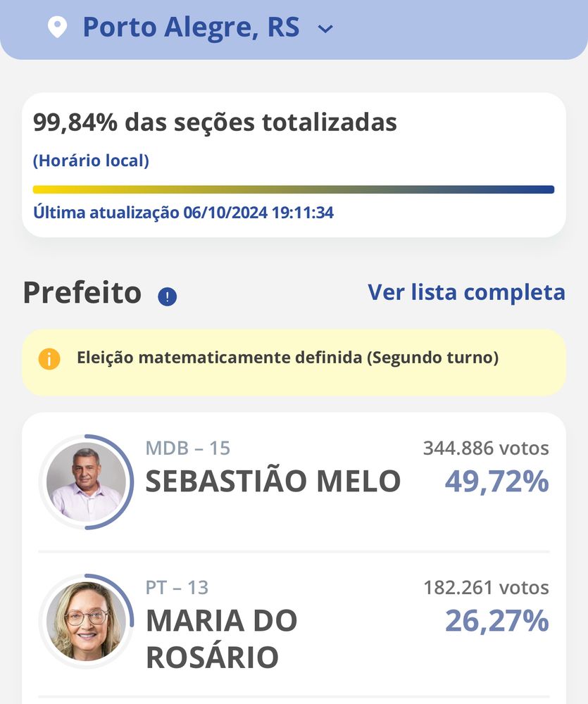This screenshot has height=704, width=588.
Task: Tap the 49,72% percentage for Melo
Action: (x=497, y=482)
